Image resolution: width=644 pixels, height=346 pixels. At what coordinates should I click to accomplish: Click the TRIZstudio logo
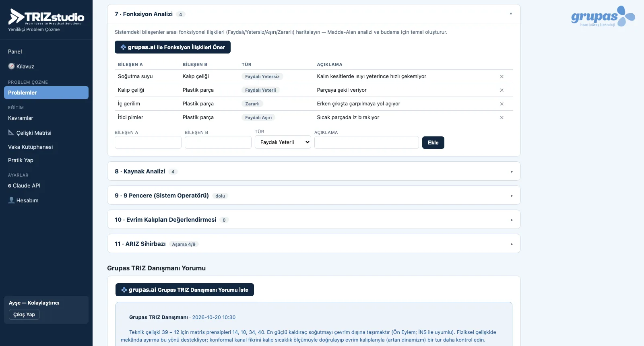click(46, 17)
